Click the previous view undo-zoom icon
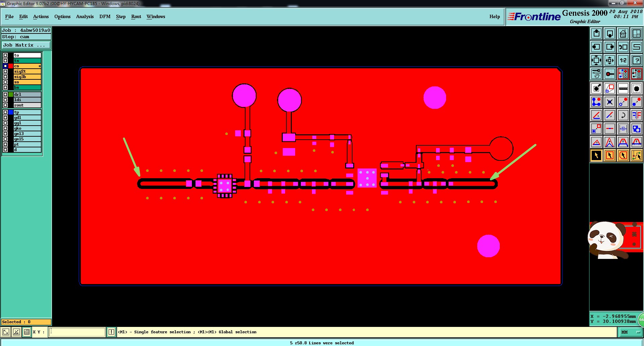 [x=623, y=47]
